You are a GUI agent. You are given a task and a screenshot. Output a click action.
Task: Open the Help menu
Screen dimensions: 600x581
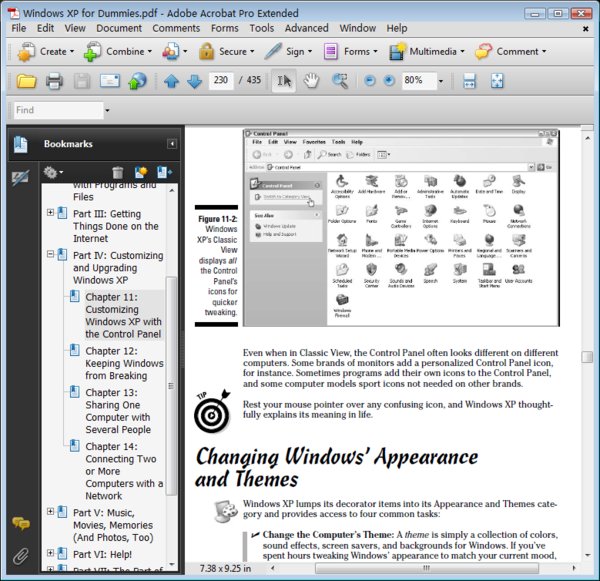point(397,28)
